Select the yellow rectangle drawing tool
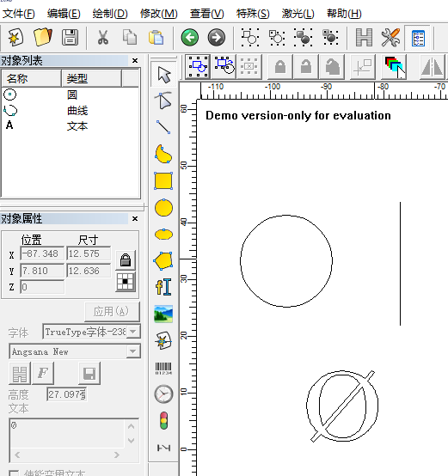The width and height of the screenshot is (448, 476). [163, 181]
